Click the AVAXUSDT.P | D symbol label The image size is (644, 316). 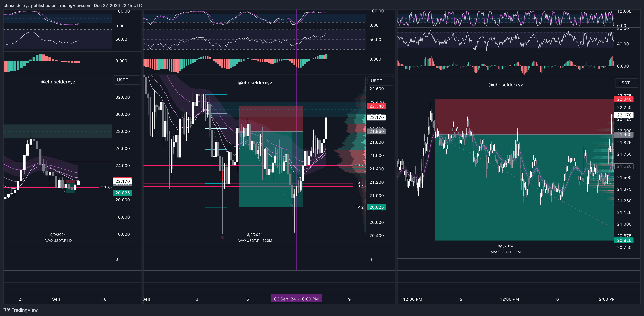pos(58,241)
